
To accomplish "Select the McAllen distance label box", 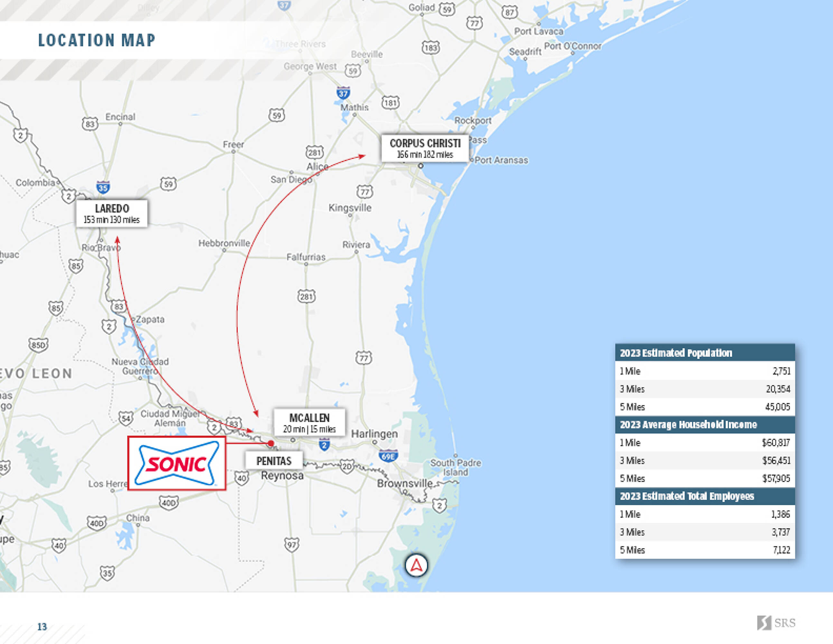I will 309,423.
